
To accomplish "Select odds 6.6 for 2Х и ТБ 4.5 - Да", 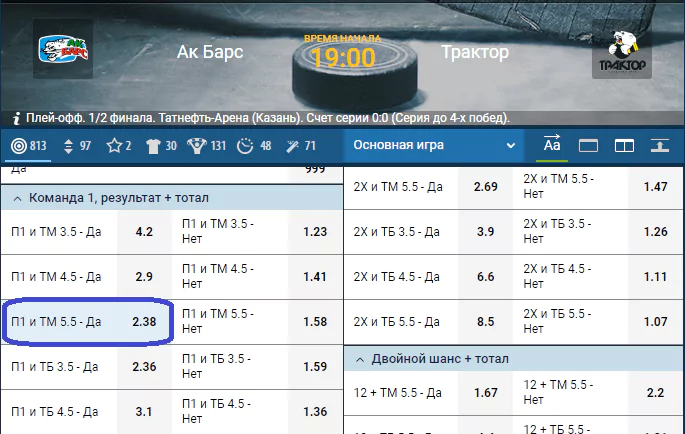I will coord(485,277).
